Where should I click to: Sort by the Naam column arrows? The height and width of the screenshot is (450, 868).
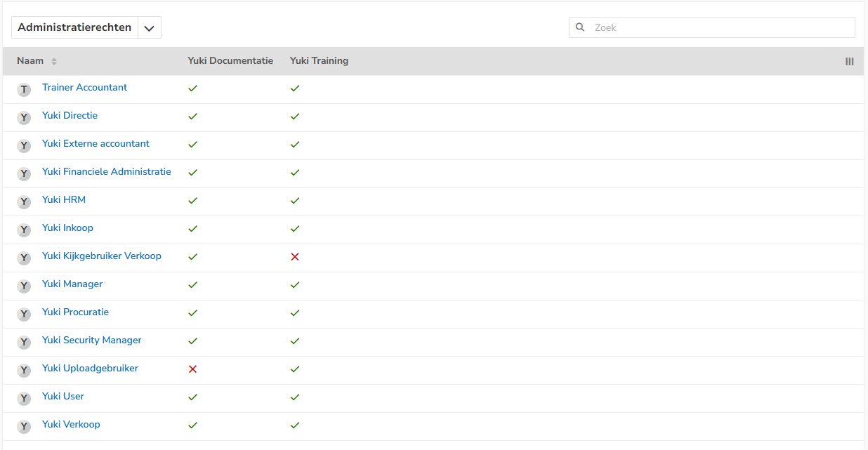coord(54,62)
